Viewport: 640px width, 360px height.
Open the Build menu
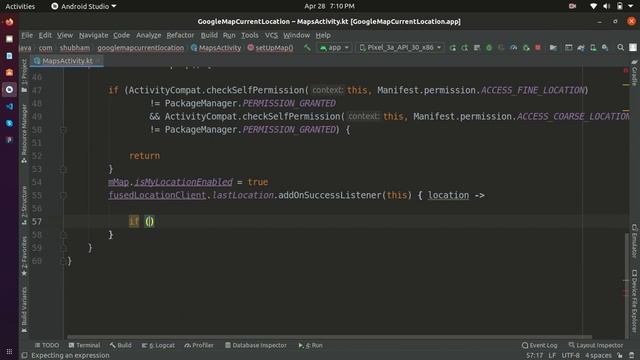[x=209, y=35]
